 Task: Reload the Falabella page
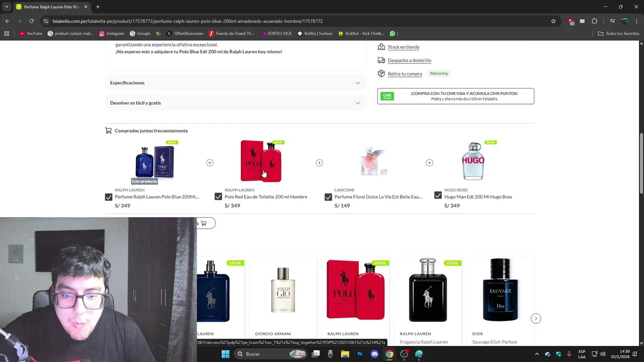pos(31,21)
